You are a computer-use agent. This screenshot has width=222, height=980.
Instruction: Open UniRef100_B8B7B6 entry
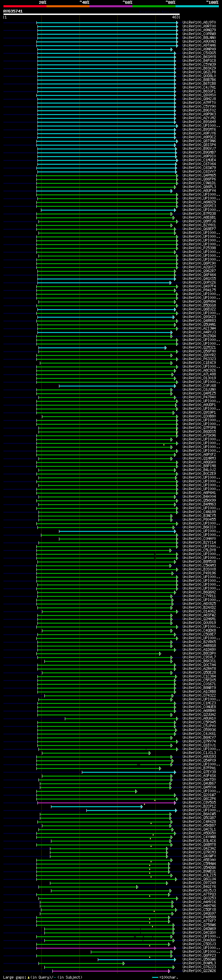(x=199, y=80)
